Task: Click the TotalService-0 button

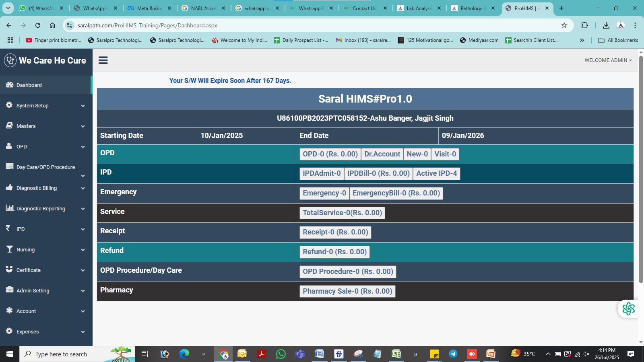Action: tap(342, 213)
